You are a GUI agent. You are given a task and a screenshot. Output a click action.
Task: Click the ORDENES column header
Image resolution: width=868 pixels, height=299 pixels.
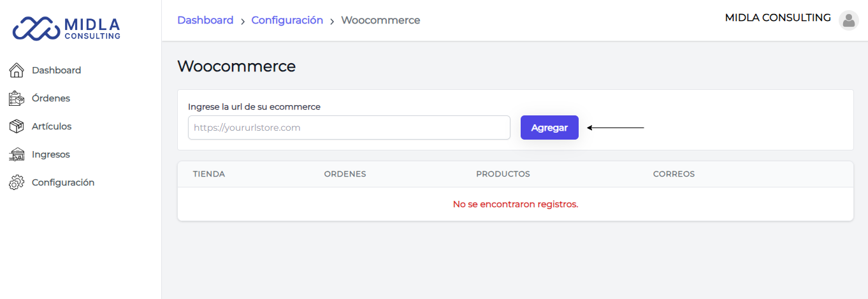click(x=345, y=174)
